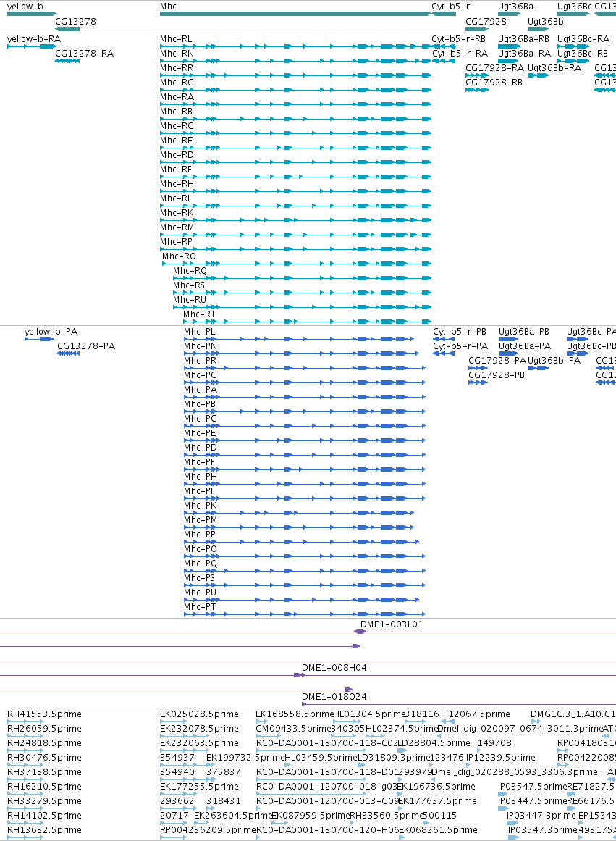The width and height of the screenshot is (616, 841).
Task: Open the CG17928 gene label
Action: 486,22
